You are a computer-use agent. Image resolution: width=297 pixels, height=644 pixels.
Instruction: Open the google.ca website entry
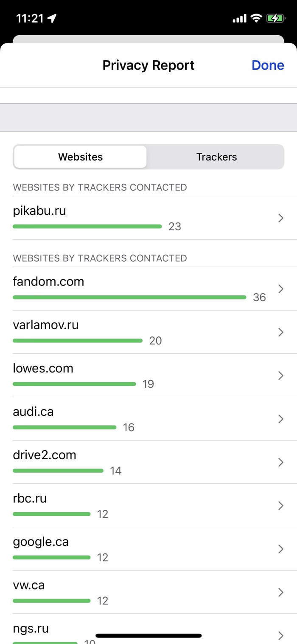coord(41,542)
